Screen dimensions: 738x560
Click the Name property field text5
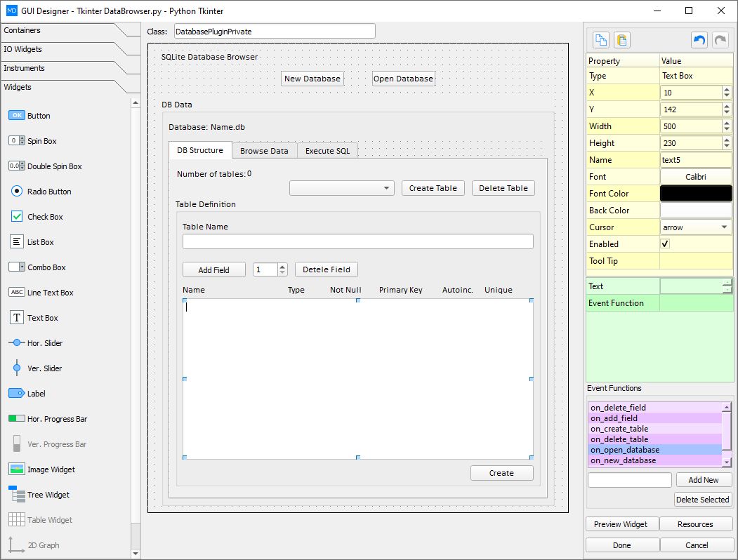[x=696, y=159]
